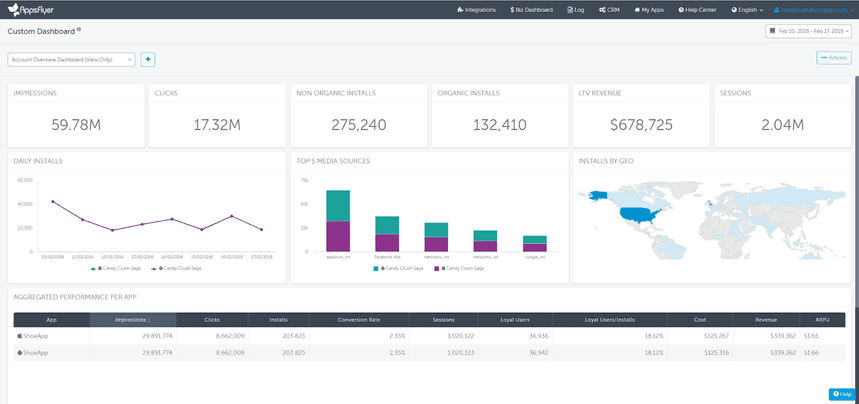Go to Biz Dashboard

point(531,9)
